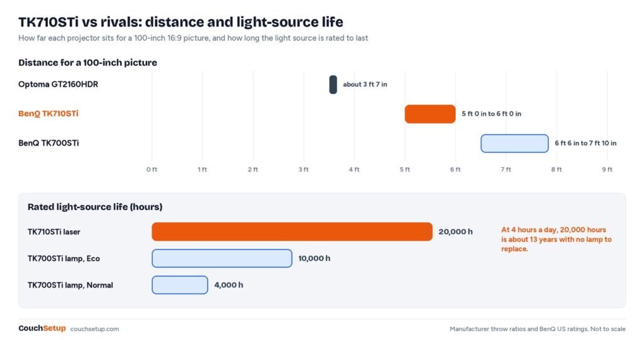The width and height of the screenshot is (644, 340).
Task: Click the "20,000 h" value label
Action: [455, 232]
